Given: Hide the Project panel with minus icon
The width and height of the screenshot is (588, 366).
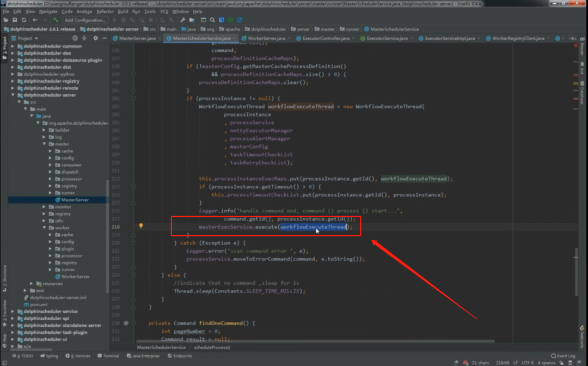Looking at the screenshot, I should [x=105, y=38].
